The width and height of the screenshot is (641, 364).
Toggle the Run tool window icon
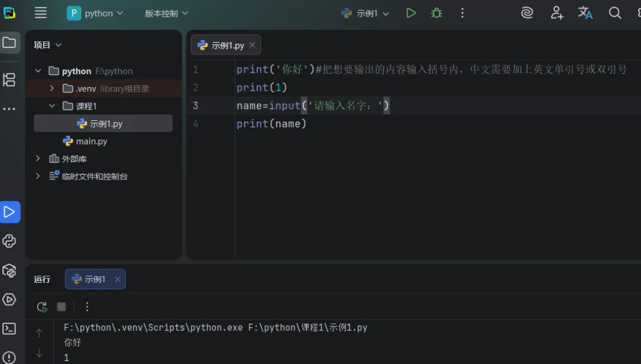(10, 212)
